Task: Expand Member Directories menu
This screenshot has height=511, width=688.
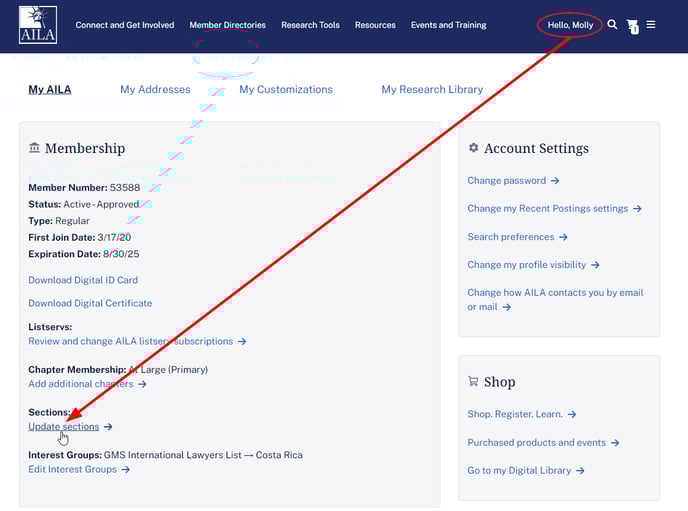Action: pos(227,25)
